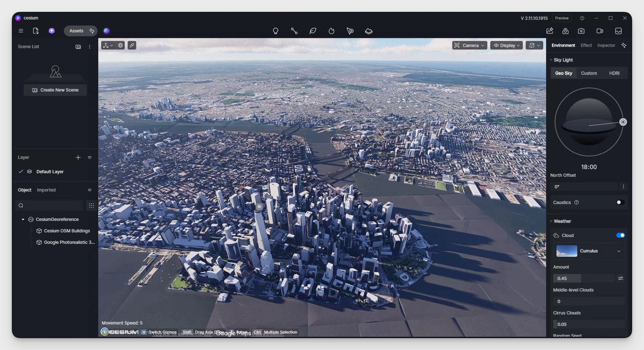Click Create New Scene button

[55, 90]
